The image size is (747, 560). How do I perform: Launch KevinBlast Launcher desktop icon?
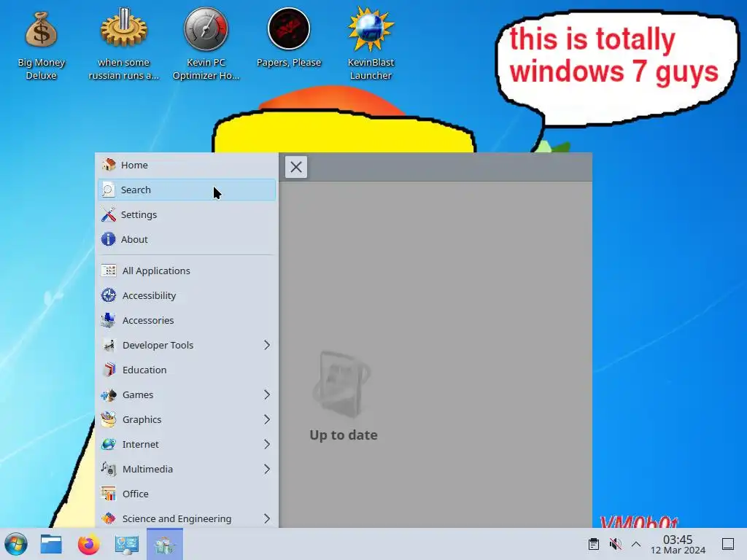(x=371, y=44)
